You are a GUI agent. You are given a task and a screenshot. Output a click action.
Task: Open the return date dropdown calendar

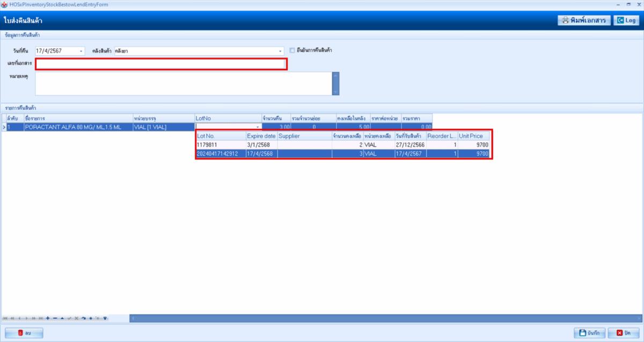81,51
